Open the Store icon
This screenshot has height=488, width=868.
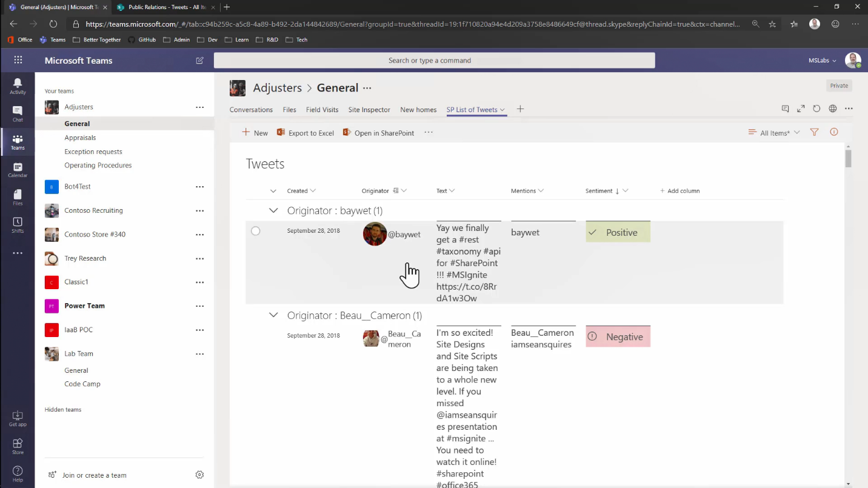[18, 446]
